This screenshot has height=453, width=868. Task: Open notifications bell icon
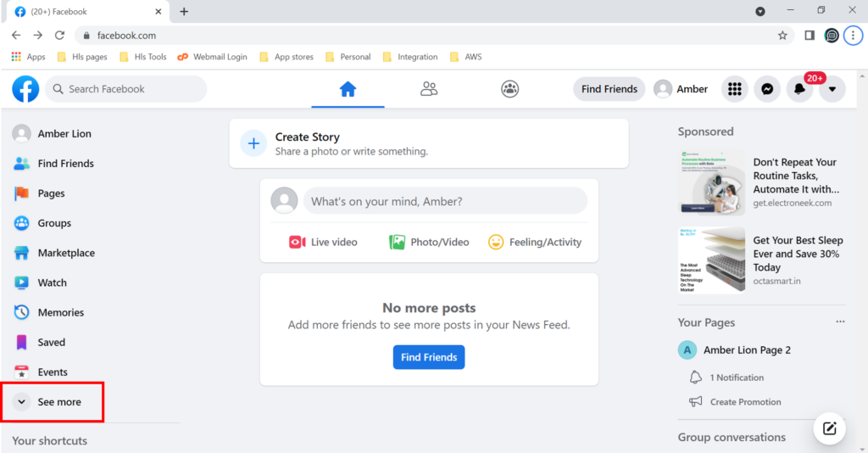coord(799,89)
